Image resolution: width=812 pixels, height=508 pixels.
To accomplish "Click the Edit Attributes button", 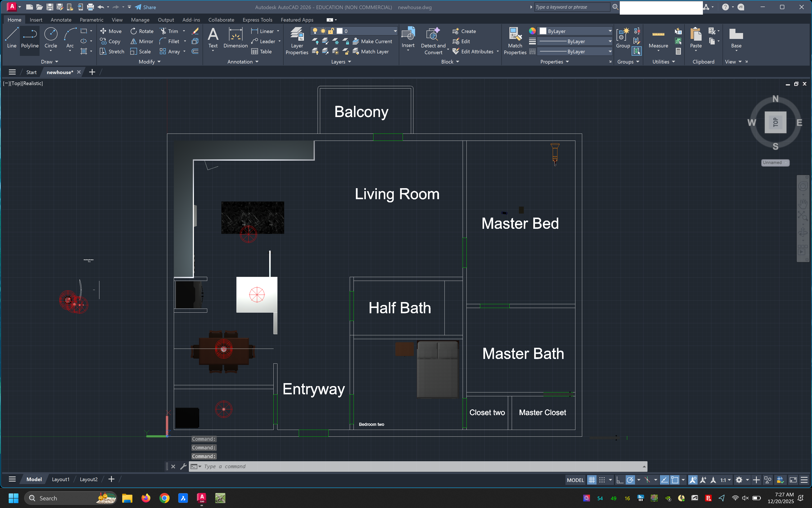I will click(x=473, y=51).
